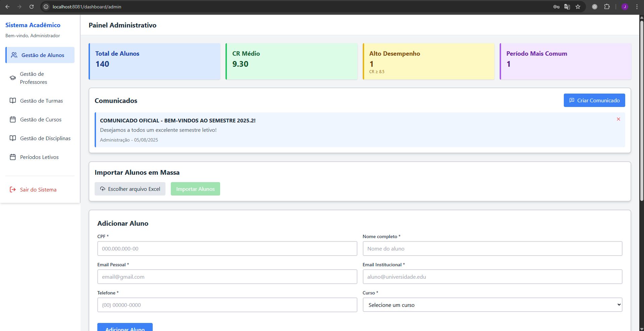Click the Criar Comunicado button
Image resolution: width=644 pixels, height=331 pixels.
click(x=594, y=100)
